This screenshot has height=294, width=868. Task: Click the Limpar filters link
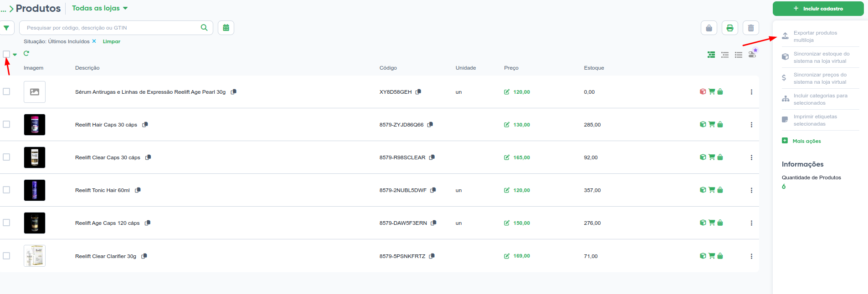pyautogui.click(x=112, y=41)
